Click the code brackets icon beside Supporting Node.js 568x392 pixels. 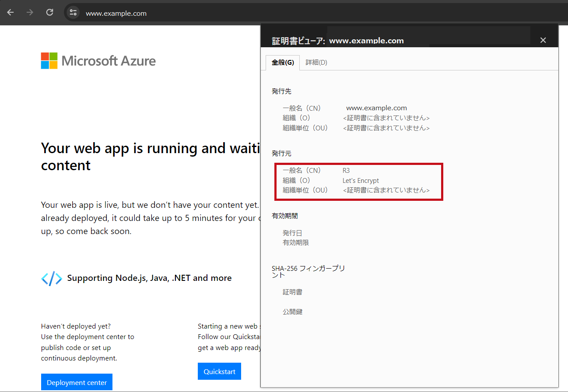click(x=52, y=278)
